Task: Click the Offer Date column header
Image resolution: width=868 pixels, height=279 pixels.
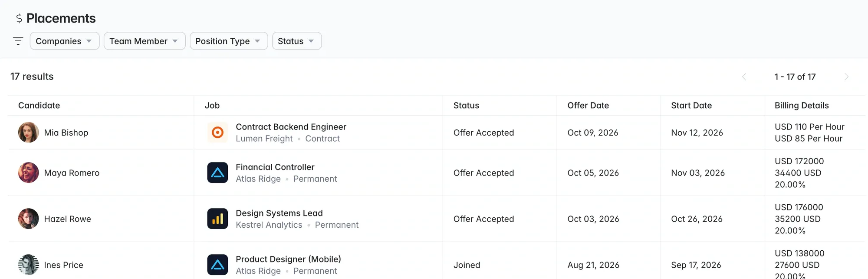Action: point(588,105)
